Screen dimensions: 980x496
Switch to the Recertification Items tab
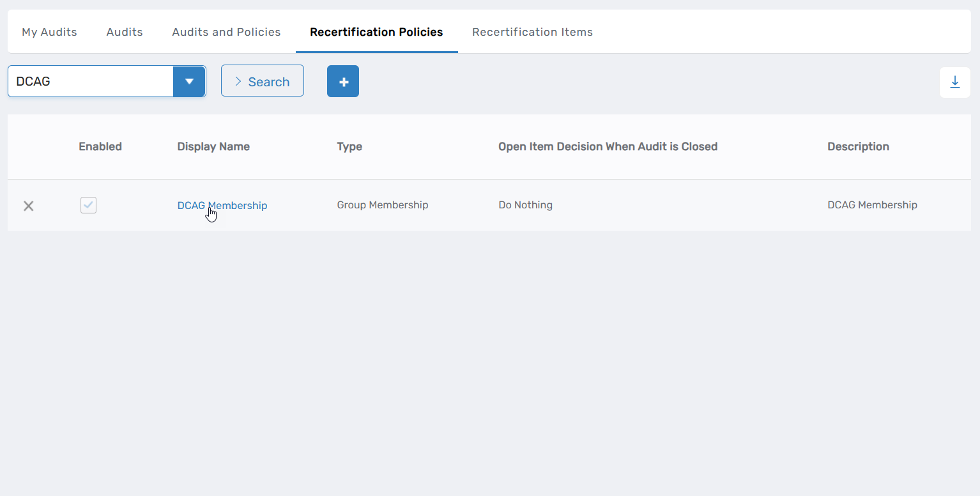[x=532, y=32]
